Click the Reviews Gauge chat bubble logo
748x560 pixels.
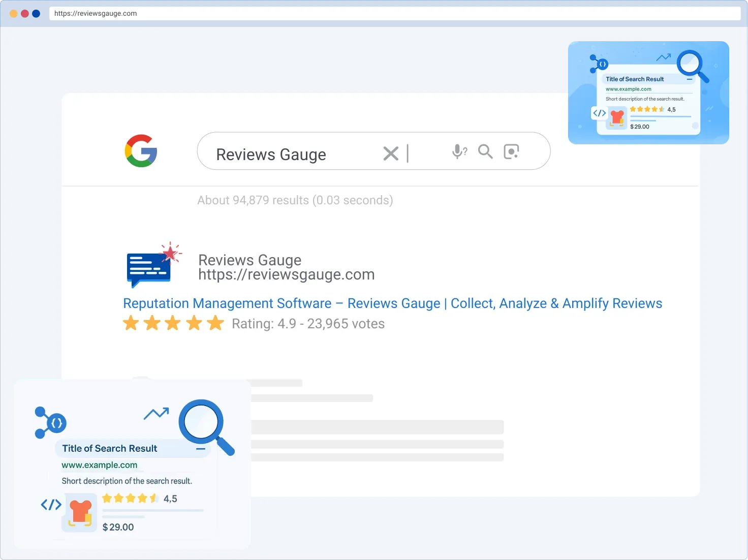151,265
